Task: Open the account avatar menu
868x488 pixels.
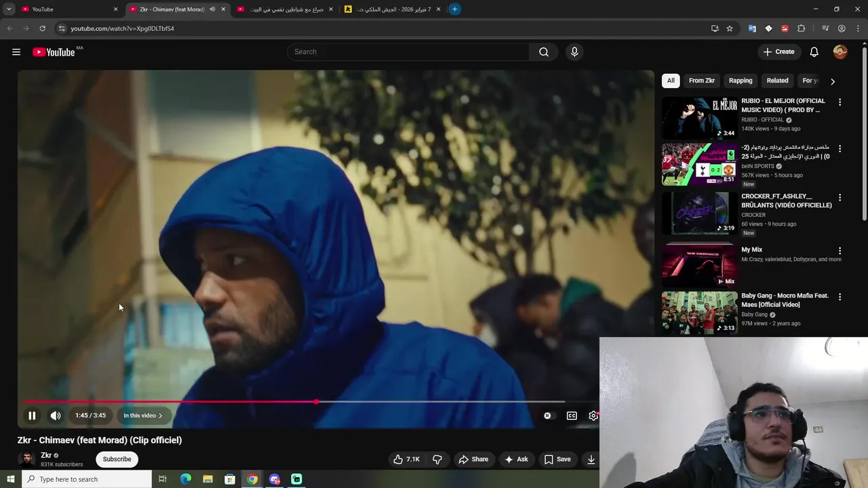Action: pyautogui.click(x=840, y=52)
